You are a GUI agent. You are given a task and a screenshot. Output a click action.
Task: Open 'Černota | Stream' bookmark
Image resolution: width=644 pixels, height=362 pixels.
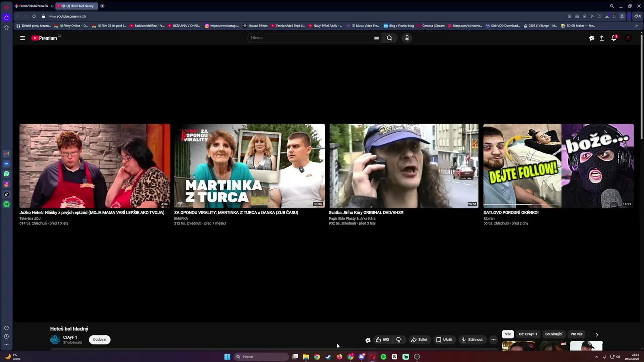[431, 26]
